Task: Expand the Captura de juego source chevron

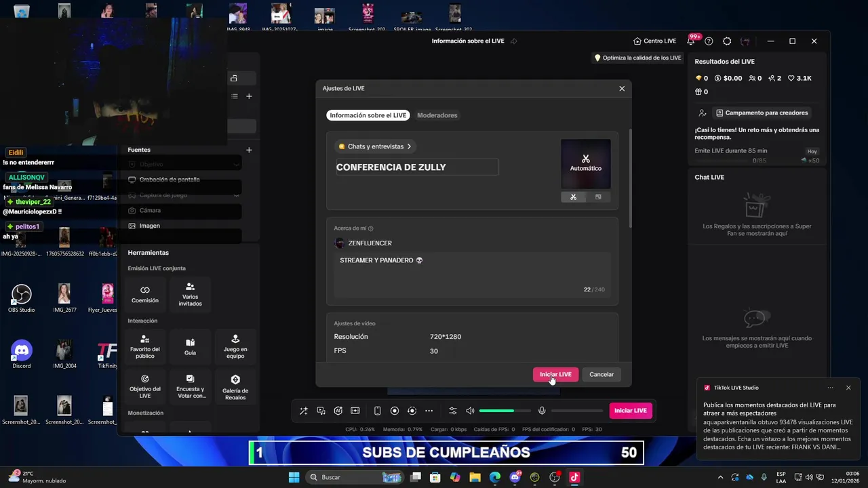Action: [236, 195]
